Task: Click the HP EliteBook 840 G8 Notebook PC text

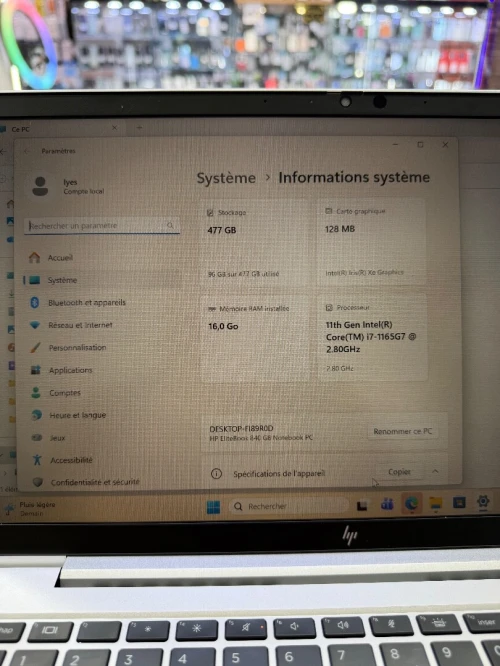Action: [261, 437]
